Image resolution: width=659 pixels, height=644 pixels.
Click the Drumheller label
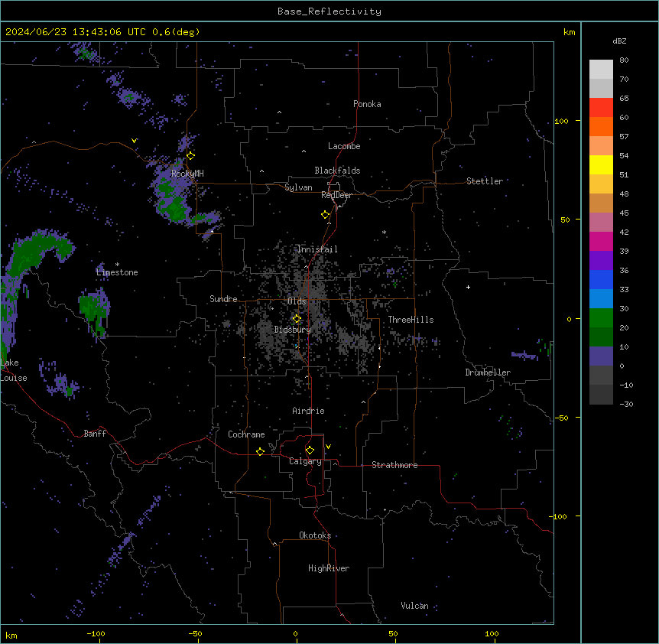[x=488, y=372]
